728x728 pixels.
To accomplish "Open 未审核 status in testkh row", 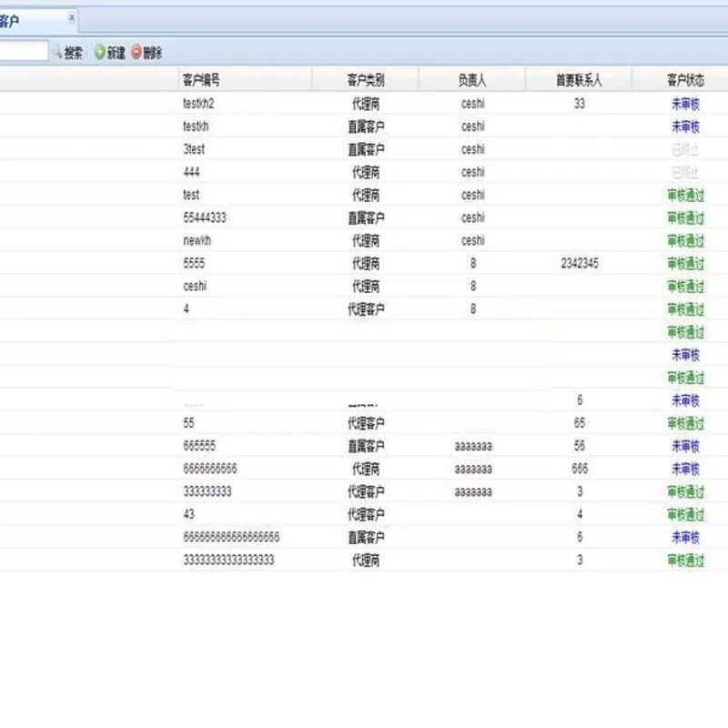I will pyautogui.click(x=686, y=126).
